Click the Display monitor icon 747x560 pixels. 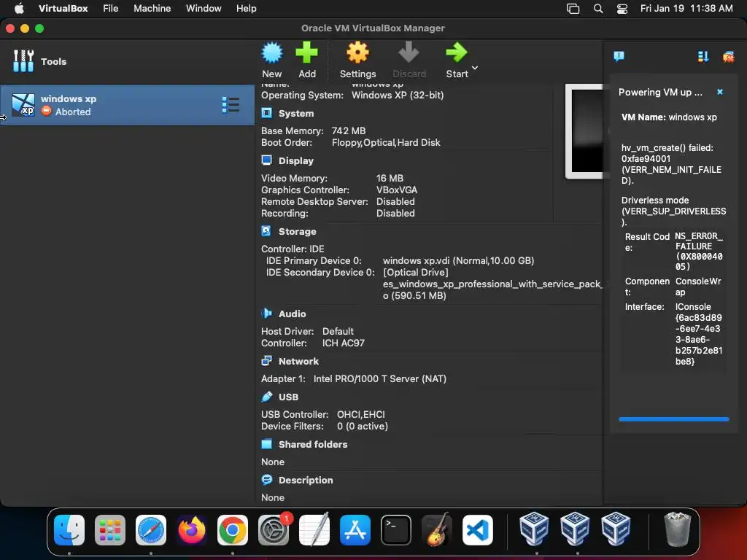click(x=267, y=160)
